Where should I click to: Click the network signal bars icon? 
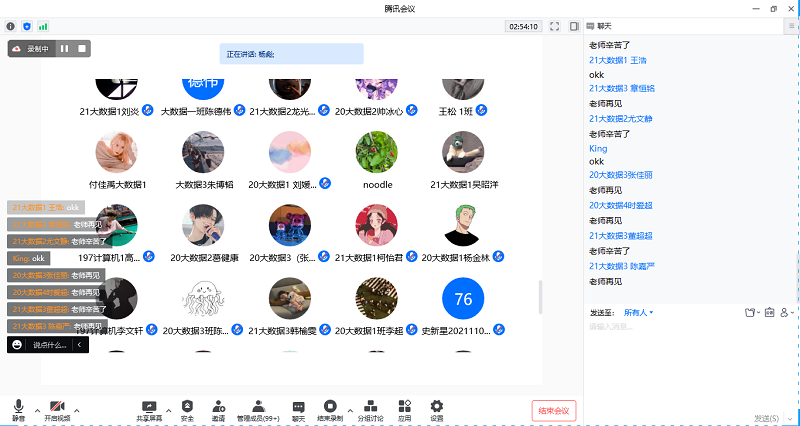(43, 25)
